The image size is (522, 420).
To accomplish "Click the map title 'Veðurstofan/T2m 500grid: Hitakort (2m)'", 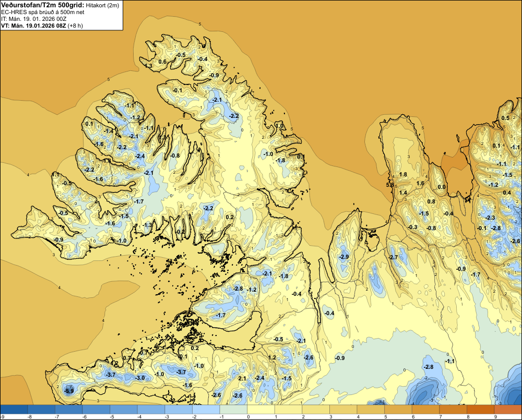I will click(60, 5).
